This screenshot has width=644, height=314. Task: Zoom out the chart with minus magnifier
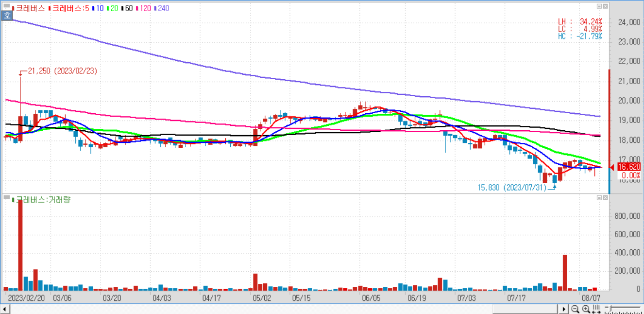click(x=575, y=309)
